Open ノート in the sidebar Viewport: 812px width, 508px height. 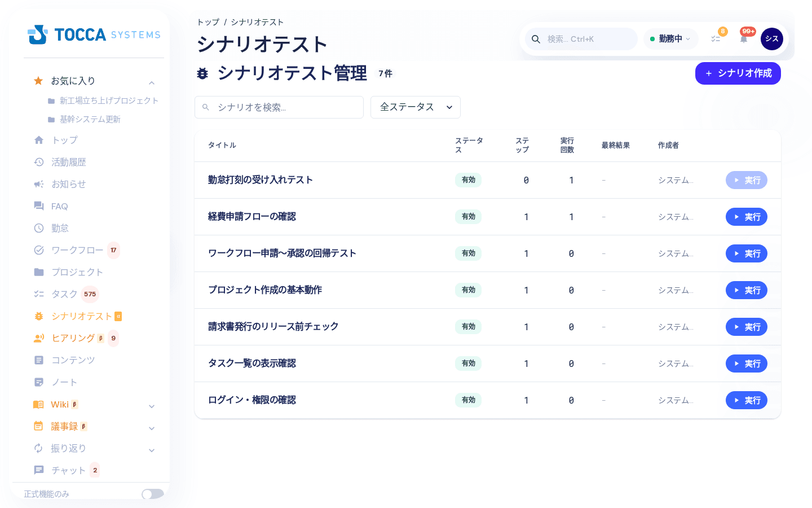pos(64,382)
